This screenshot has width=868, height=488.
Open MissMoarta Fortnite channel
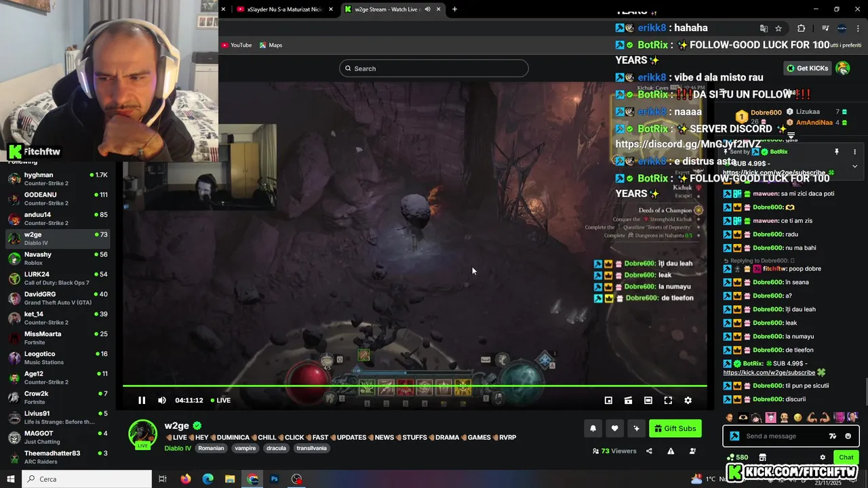(58, 338)
